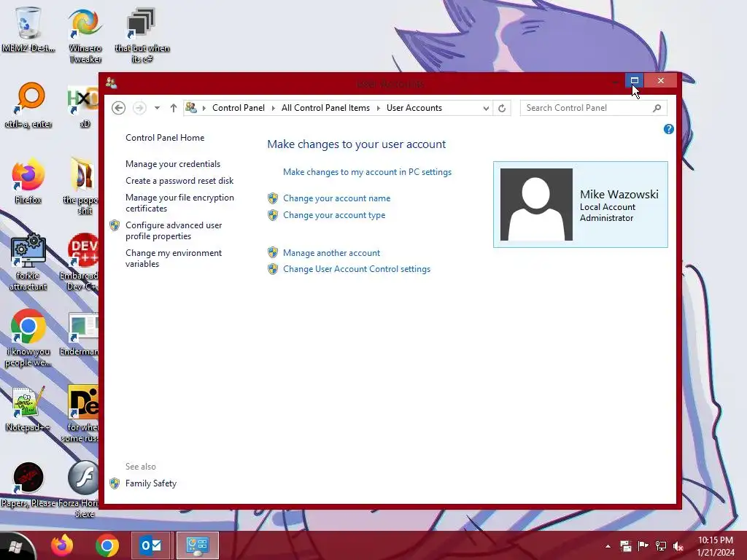Click Control Panel taskbar button

(x=197, y=545)
